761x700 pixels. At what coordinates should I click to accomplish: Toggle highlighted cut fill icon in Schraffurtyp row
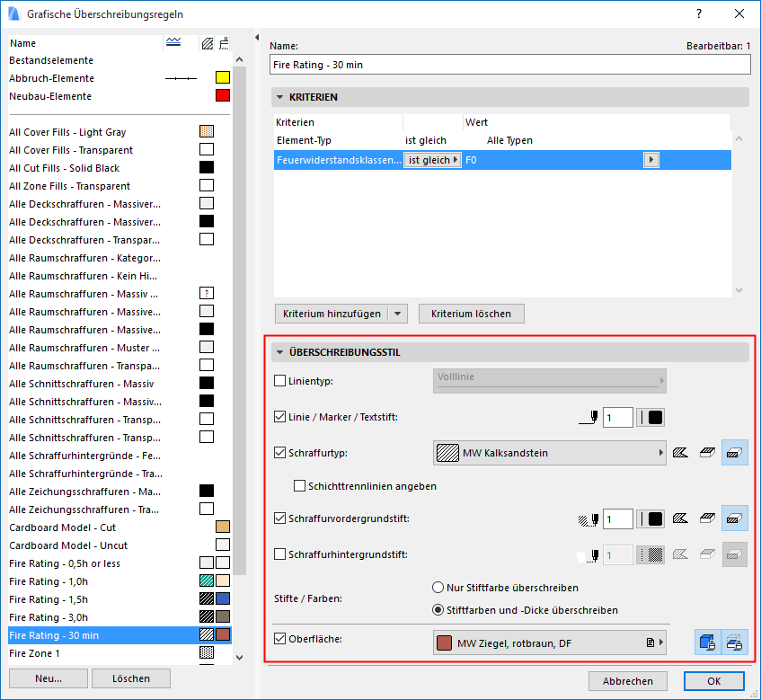tap(734, 453)
